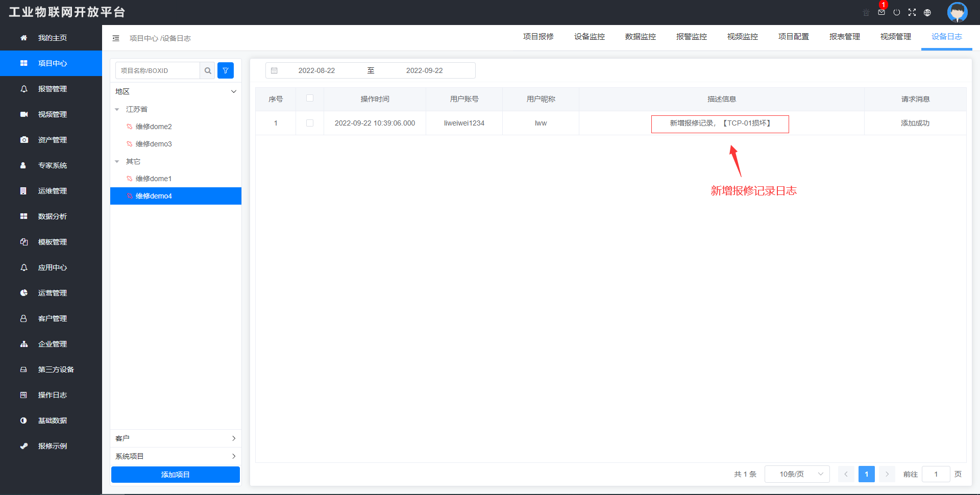Open the 报警监控 tab
The image size is (980, 495).
click(x=692, y=37)
